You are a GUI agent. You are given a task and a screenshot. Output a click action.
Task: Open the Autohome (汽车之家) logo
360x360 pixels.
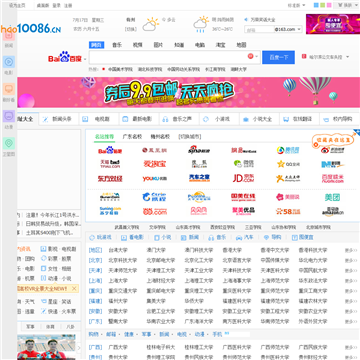tap(199, 178)
